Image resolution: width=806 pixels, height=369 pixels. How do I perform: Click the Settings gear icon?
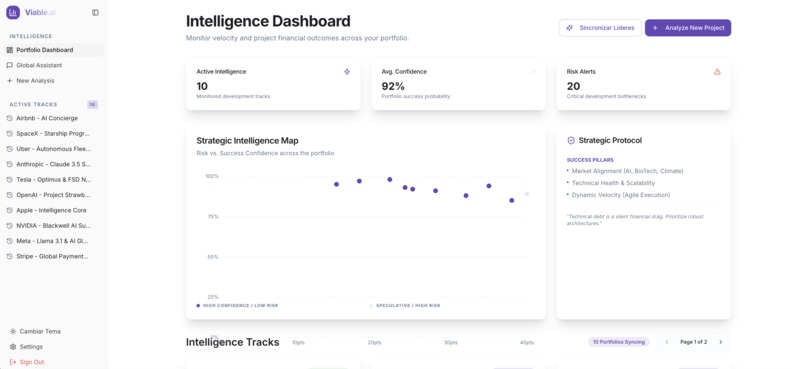pos(13,347)
